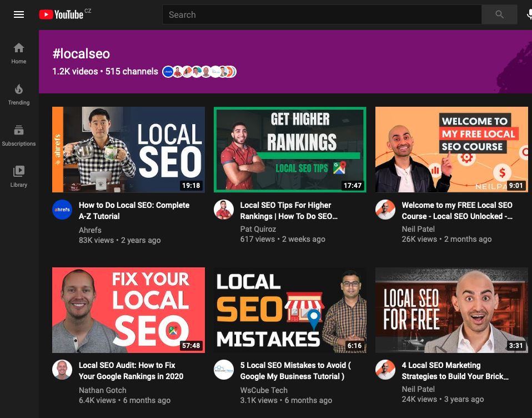This screenshot has height=418, width=532.
Task: Focus the Search input field
Action: (x=322, y=14)
